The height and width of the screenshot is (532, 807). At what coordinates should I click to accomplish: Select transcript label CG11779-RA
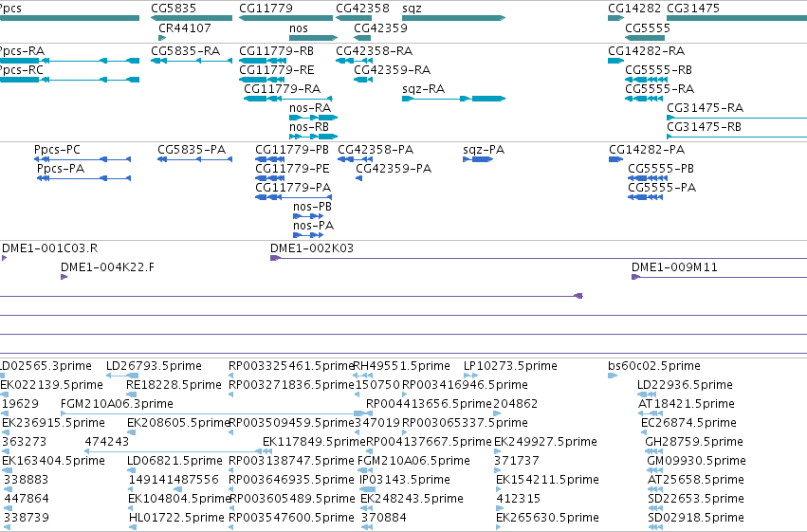282,89
